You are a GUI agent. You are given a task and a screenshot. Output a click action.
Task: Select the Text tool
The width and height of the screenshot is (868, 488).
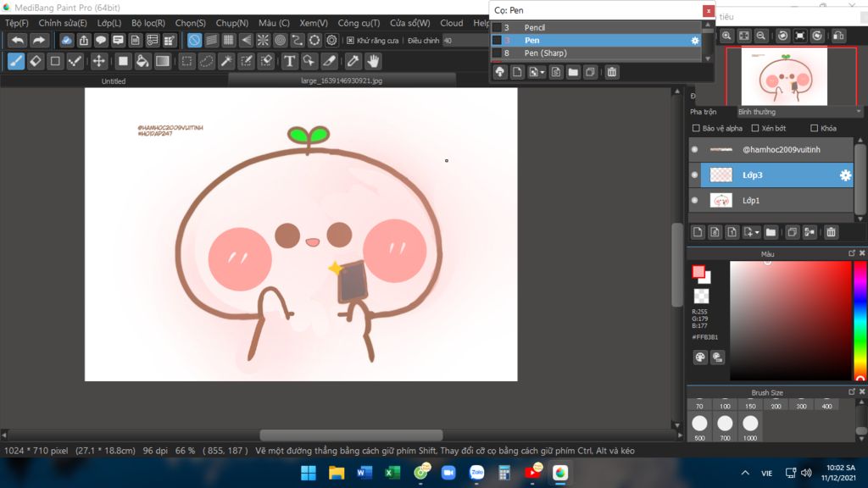[289, 61]
